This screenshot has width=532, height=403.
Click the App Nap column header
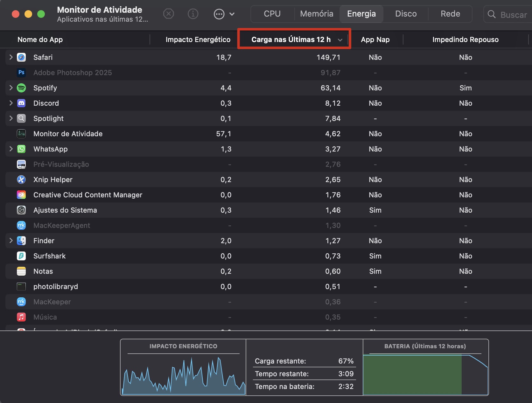[x=375, y=39]
